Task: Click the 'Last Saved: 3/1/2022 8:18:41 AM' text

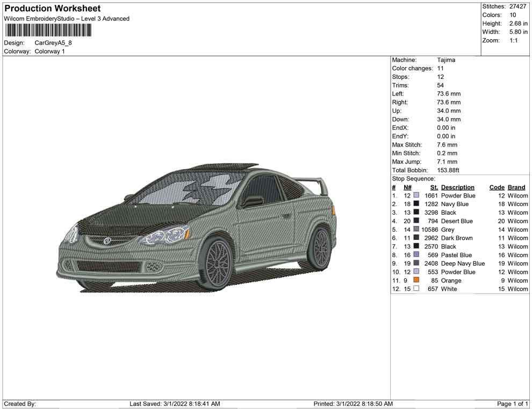Action: 175,404
